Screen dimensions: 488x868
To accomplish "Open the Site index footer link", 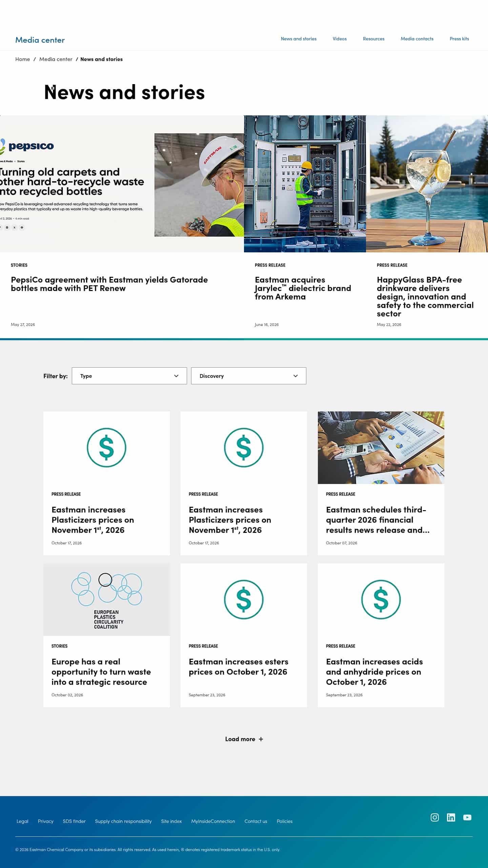I will point(171,821).
